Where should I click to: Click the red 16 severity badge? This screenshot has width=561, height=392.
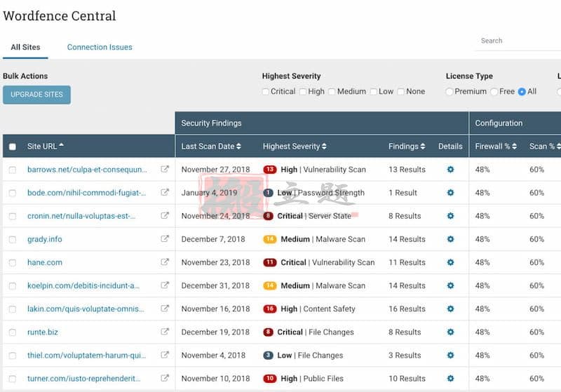[270, 309]
